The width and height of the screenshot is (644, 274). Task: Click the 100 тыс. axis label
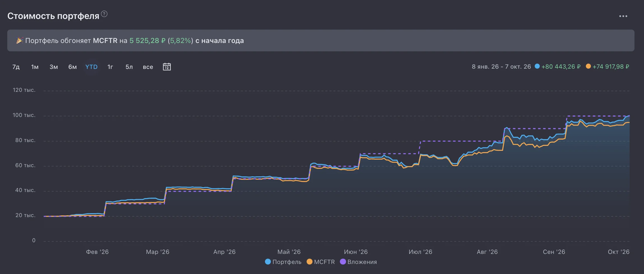(x=24, y=115)
